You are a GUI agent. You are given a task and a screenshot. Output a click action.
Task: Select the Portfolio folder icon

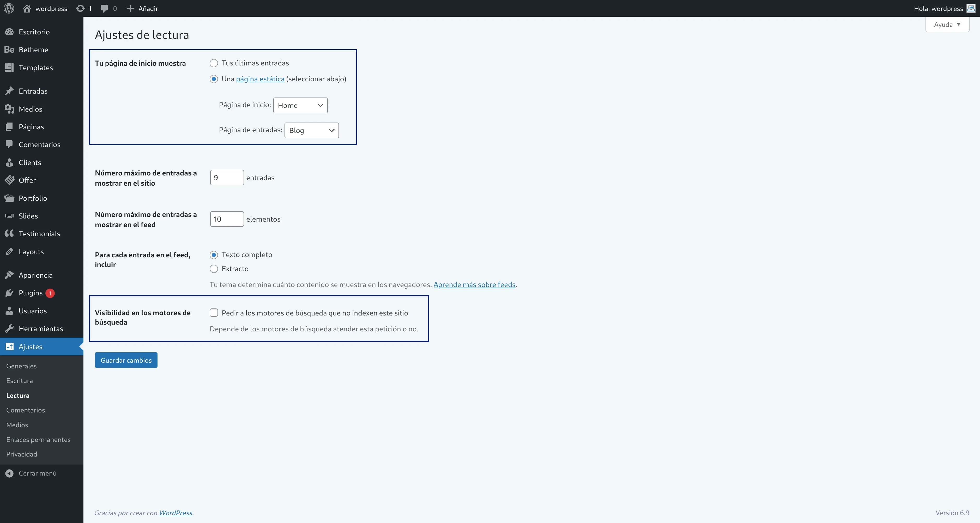[9, 198]
